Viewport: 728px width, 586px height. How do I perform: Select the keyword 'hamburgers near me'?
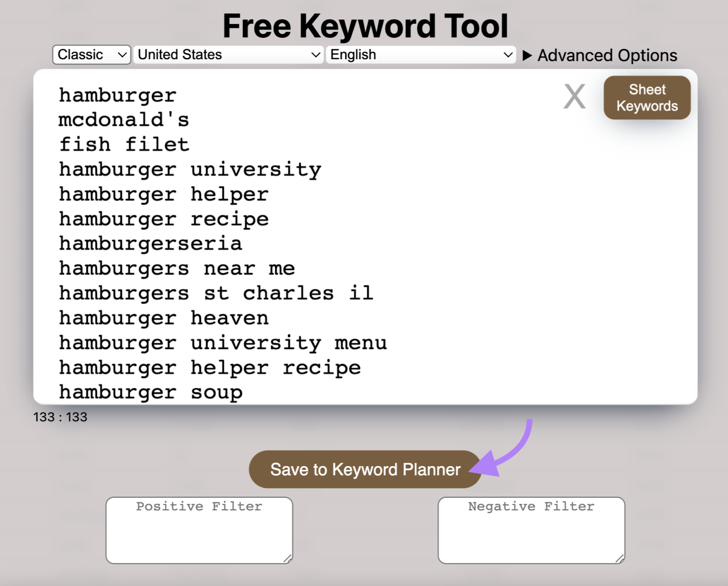pos(177,268)
